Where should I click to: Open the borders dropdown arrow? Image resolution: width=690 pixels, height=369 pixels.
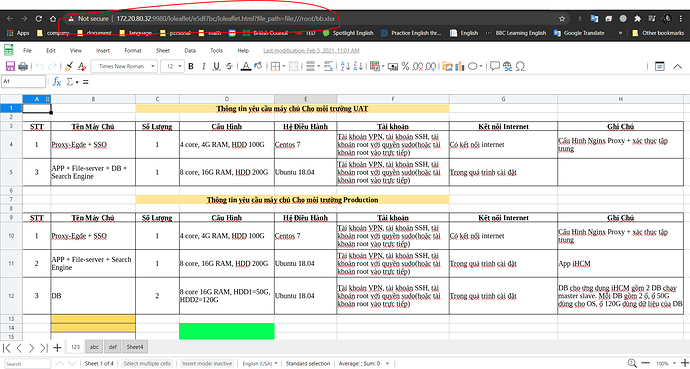click(284, 66)
